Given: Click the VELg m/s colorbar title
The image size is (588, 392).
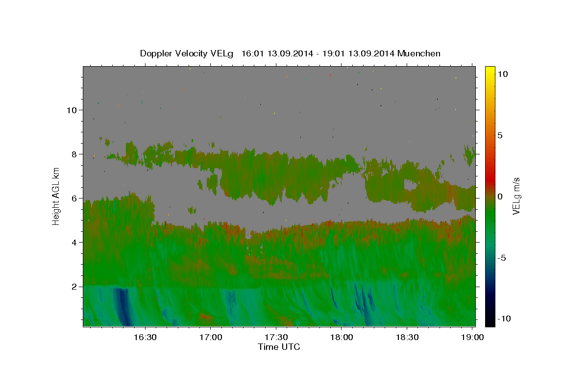Looking at the screenshot, I should click(x=516, y=196).
